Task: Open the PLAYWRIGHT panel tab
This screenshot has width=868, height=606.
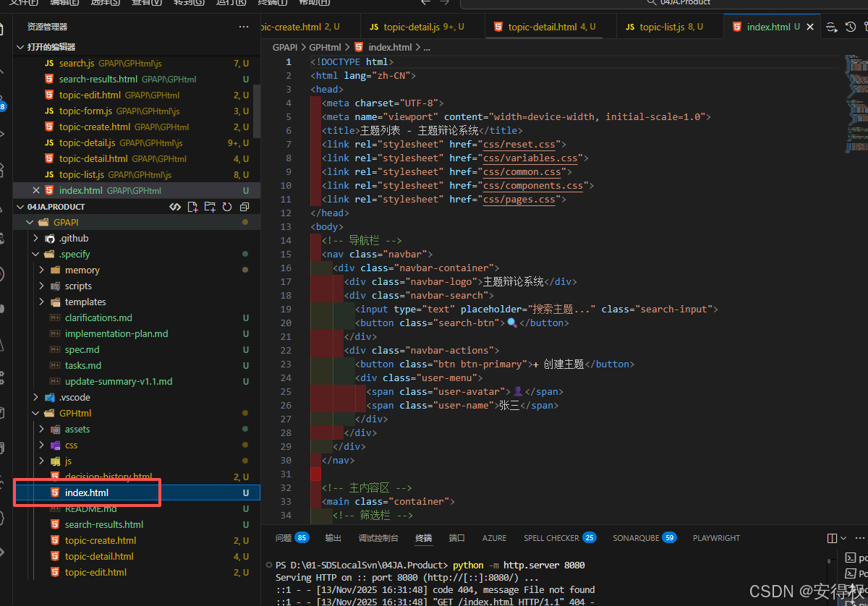Action: click(x=716, y=538)
